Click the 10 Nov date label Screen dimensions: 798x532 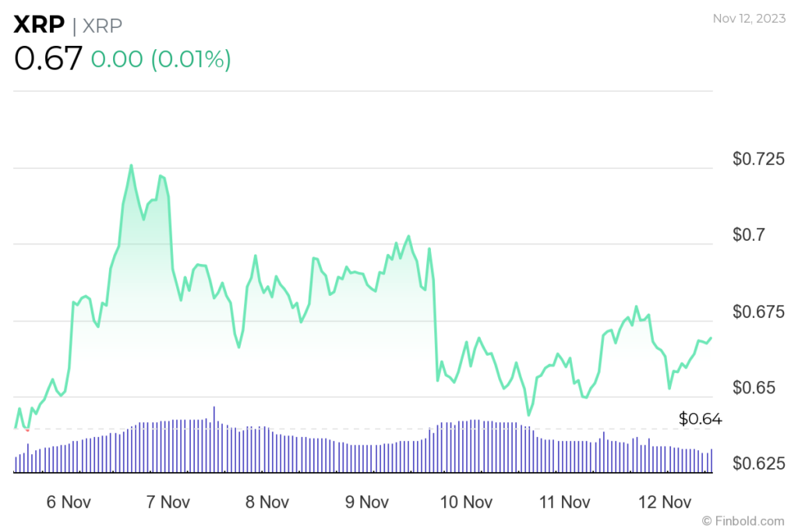pos(466,502)
